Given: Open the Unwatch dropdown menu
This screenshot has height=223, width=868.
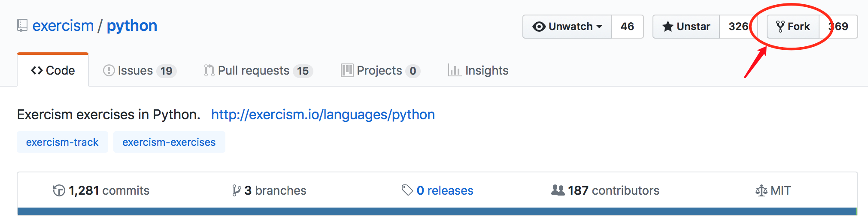Looking at the screenshot, I should pyautogui.click(x=567, y=27).
